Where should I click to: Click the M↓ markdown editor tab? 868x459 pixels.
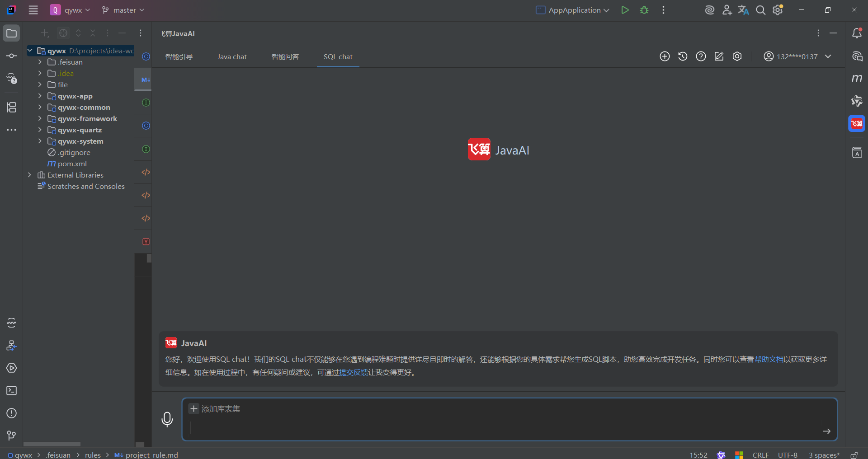tap(146, 80)
